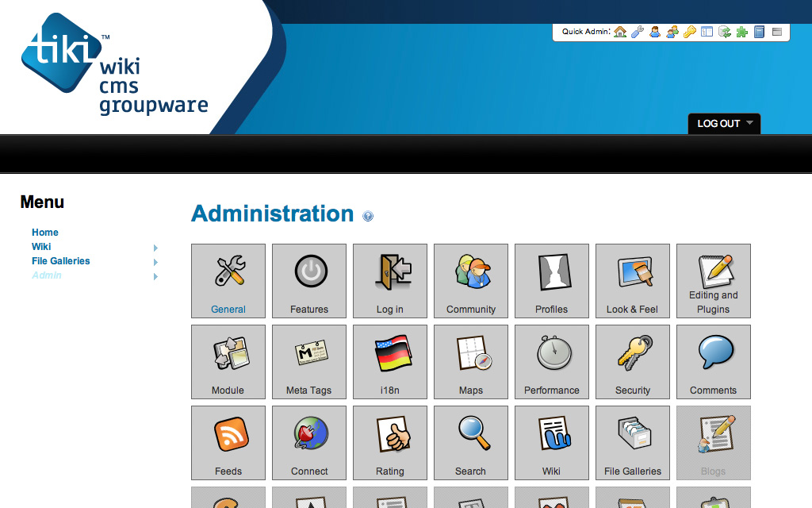812x508 pixels.
Task: Select Admin in the side menu
Action: click(x=47, y=275)
